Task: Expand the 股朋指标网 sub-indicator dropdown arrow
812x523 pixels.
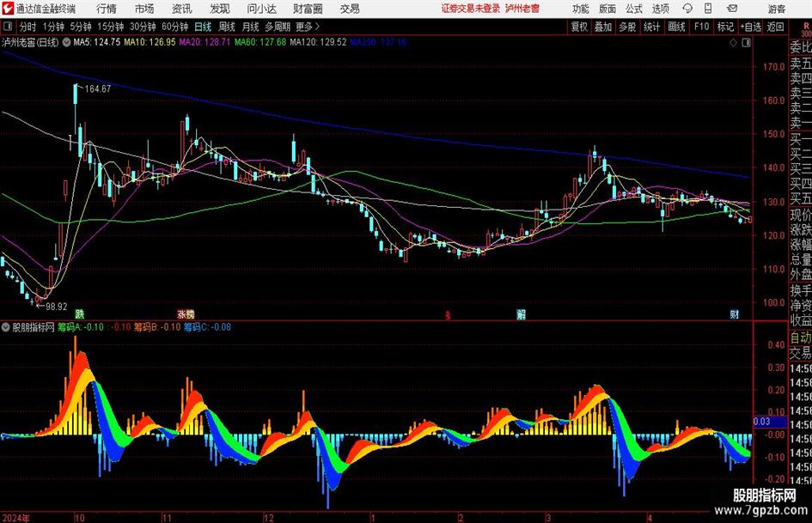Action: (x=6, y=327)
